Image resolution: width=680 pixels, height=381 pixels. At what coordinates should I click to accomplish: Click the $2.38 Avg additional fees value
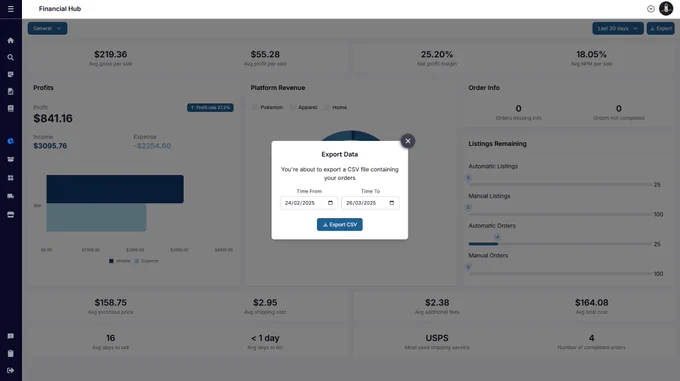tap(437, 303)
